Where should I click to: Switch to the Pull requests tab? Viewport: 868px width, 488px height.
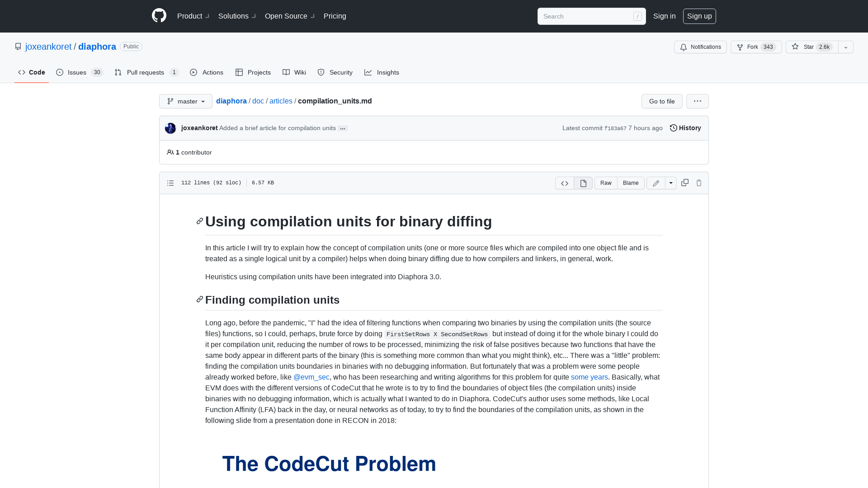pyautogui.click(x=146, y=72)
